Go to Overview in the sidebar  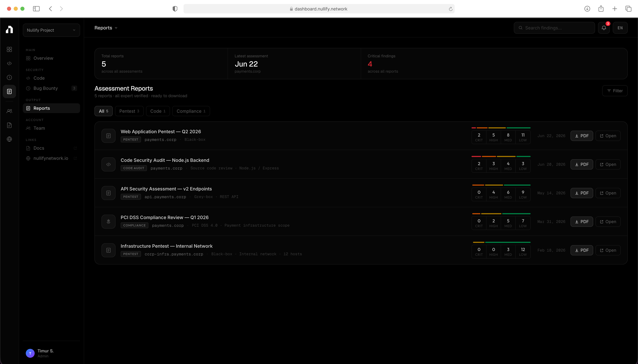point(51,58)
